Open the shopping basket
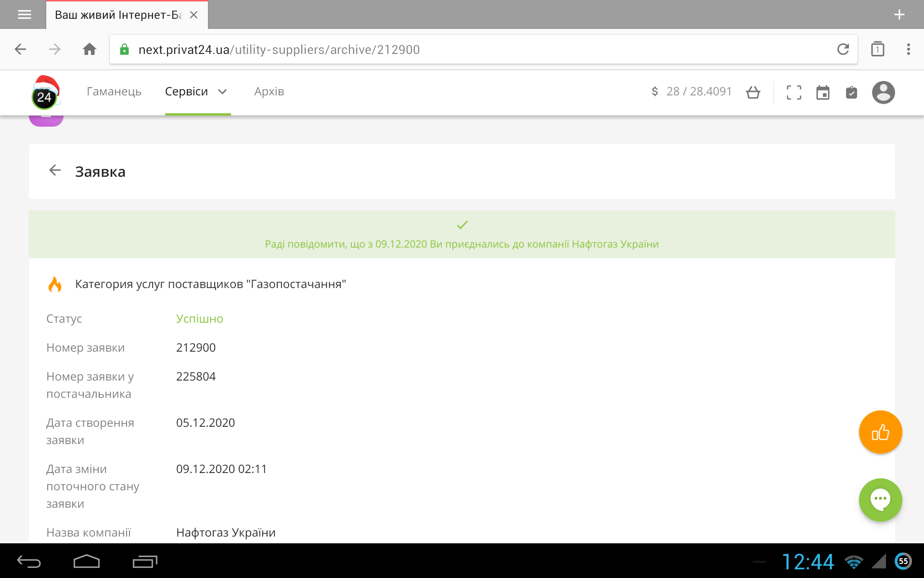The width and height of the screenshot is (924, 578). [x=753, y=92]
